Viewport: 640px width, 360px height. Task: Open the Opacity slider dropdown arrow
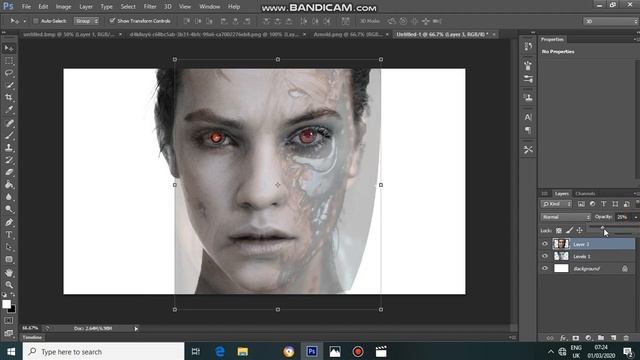pos(635,217)
